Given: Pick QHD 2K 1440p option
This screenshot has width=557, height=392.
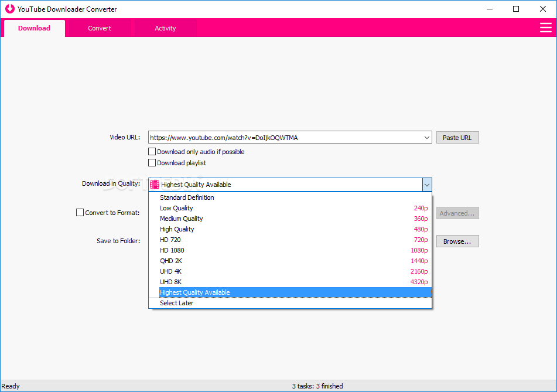Looking at the screenshot, I should [x=290, y=261].
